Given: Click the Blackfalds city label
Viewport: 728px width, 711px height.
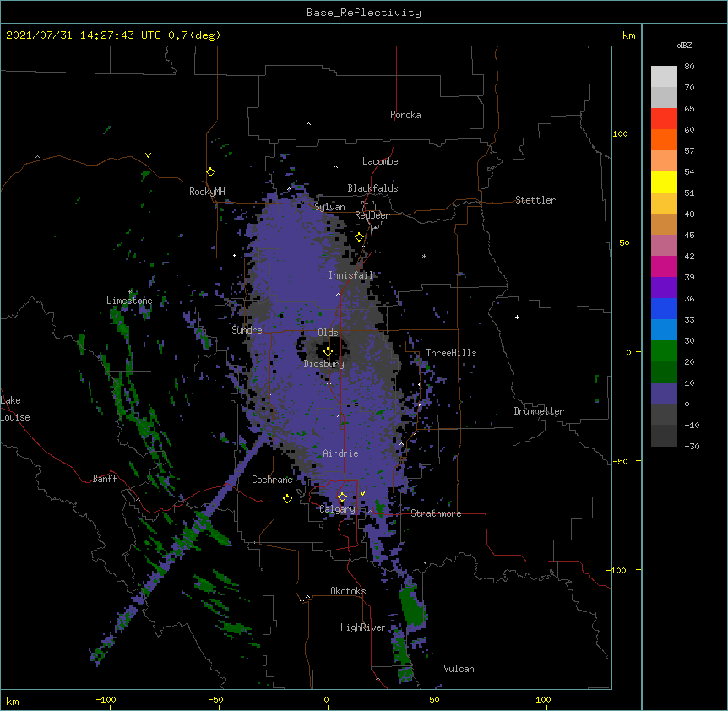Looking at the screenshot, I should pyautogui.click(x=372, y=188).
